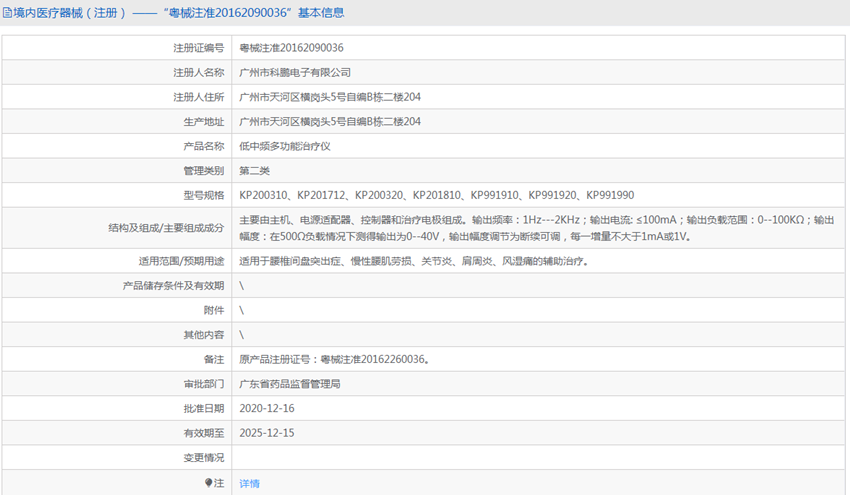The image size is (850, 495).
Task: Select product name 低中频多功能治疗仪
Action: click(285, 146)
